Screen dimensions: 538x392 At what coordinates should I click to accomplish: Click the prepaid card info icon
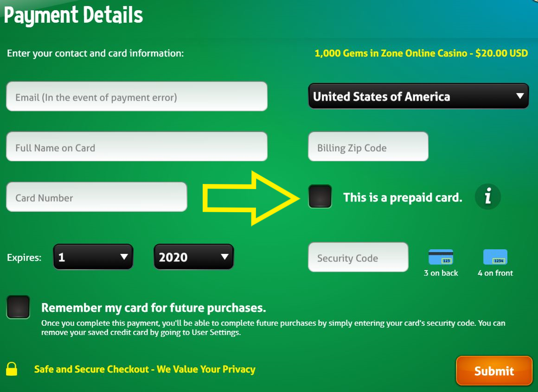487,197
